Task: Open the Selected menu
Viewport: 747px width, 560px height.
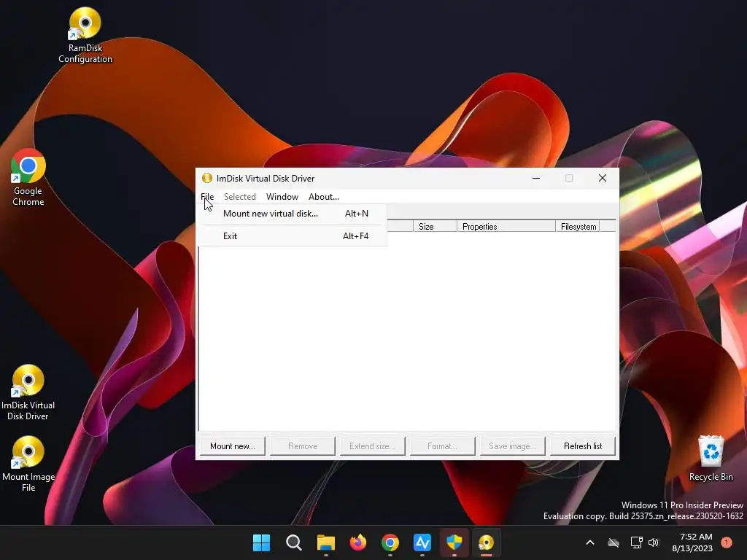Action: (x=239, y=197)
